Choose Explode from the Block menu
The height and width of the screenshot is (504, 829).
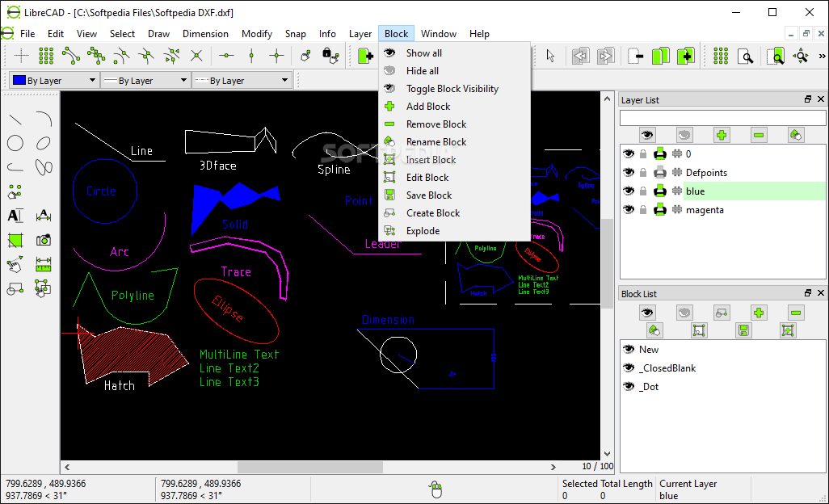(x=454, y=231)
